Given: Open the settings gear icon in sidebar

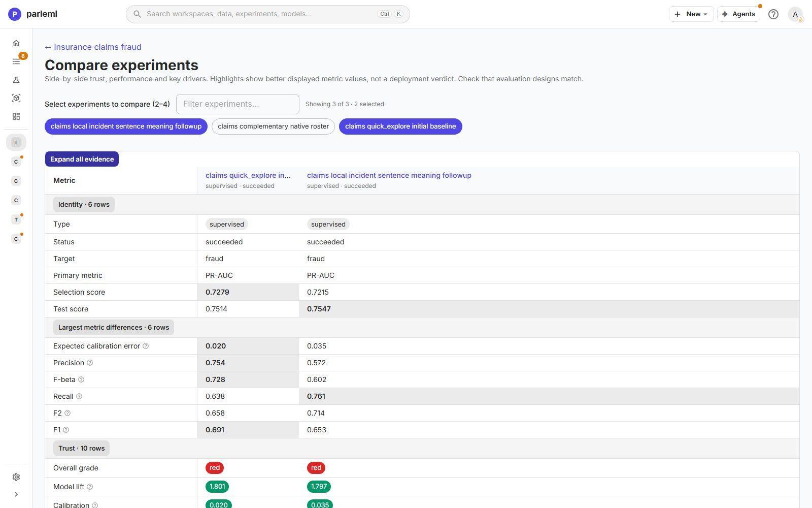Looking at the screenshot, I should [x=16, y=477].
